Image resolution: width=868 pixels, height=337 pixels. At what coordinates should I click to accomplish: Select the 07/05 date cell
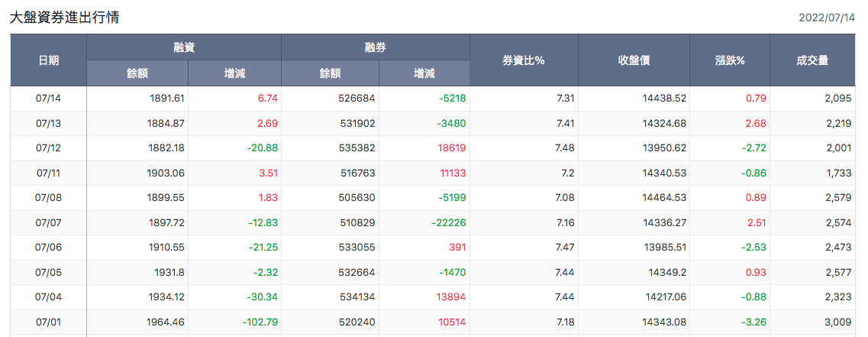click(x=48, y=273)
